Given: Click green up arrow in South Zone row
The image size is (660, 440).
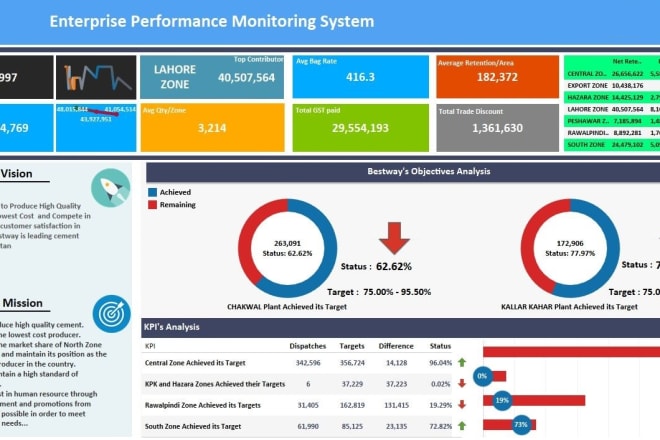Looking at the screenshot, I should (462, 426).
